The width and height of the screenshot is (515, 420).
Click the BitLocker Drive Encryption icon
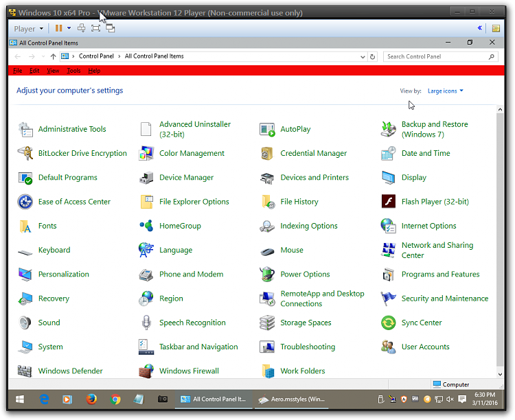coord(25,153)
